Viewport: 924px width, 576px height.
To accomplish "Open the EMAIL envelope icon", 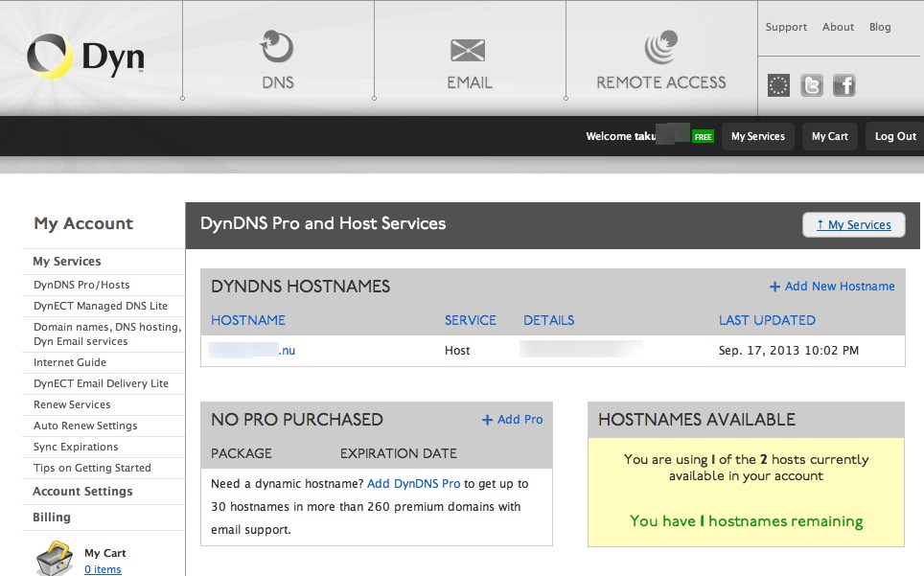I will coord(468,50).
